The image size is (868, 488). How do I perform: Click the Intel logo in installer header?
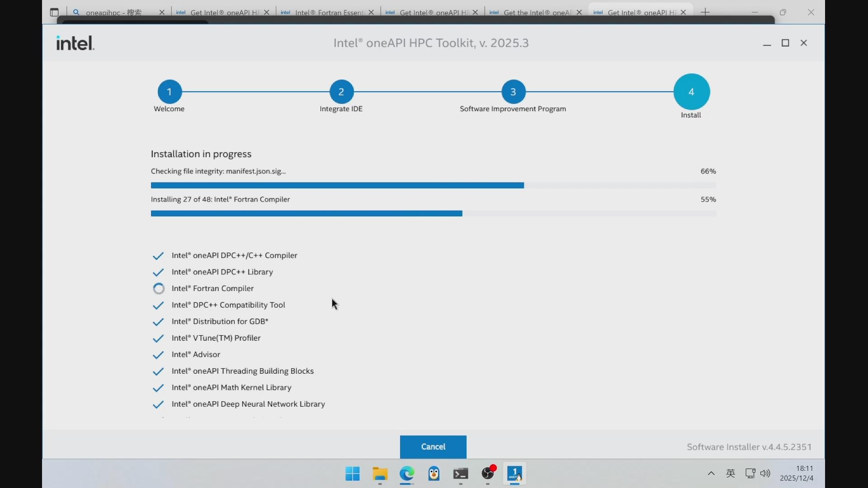tap(75, 43)
